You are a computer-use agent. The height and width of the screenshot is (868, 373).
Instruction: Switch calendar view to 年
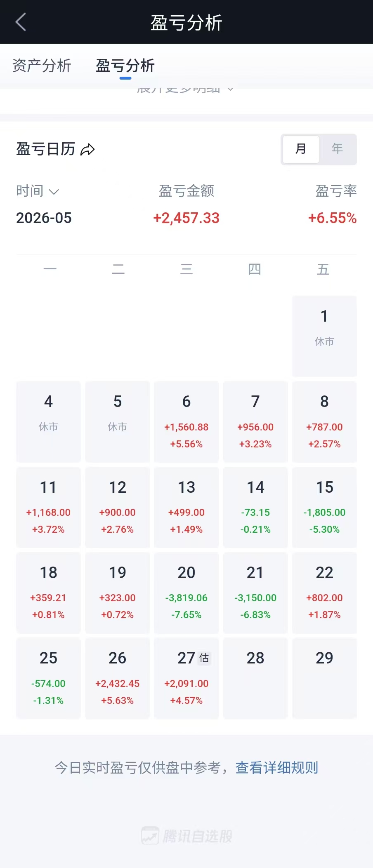337,149
